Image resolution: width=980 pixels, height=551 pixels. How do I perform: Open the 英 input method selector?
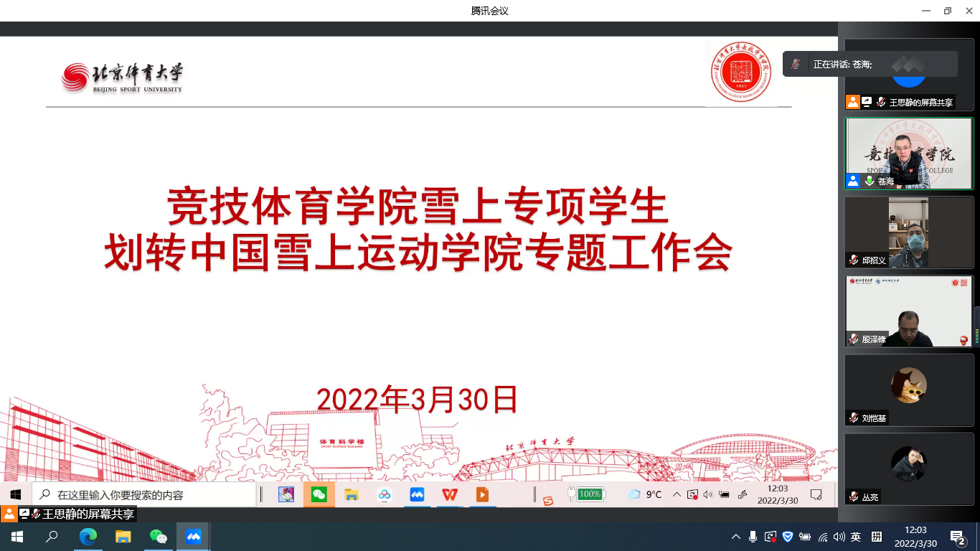(x=857, y=536)
